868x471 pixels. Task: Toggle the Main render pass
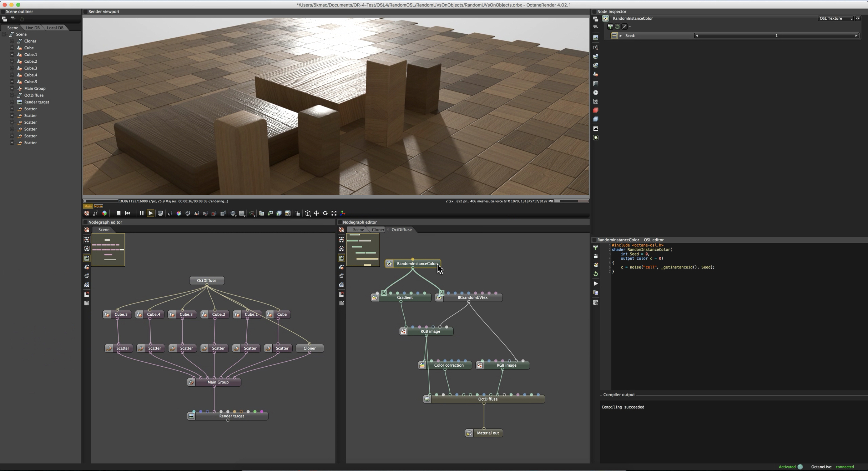pos(88,206)
